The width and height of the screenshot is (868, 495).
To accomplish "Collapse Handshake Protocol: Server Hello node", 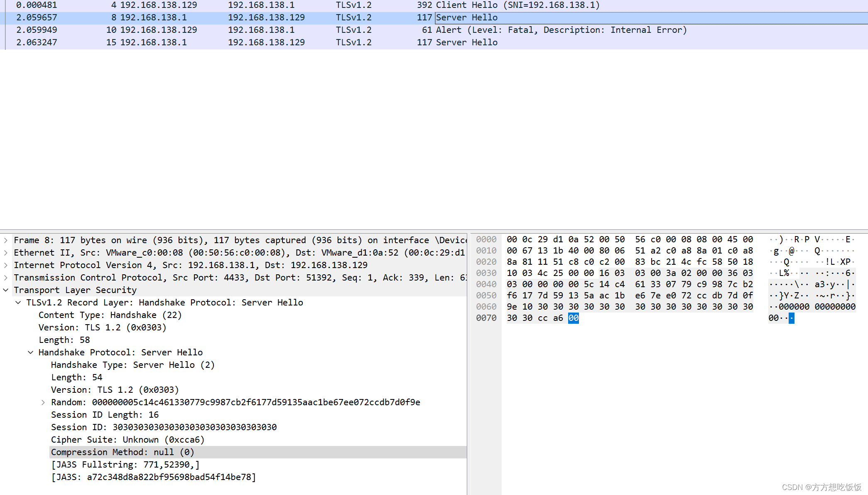I will point(31,352).
